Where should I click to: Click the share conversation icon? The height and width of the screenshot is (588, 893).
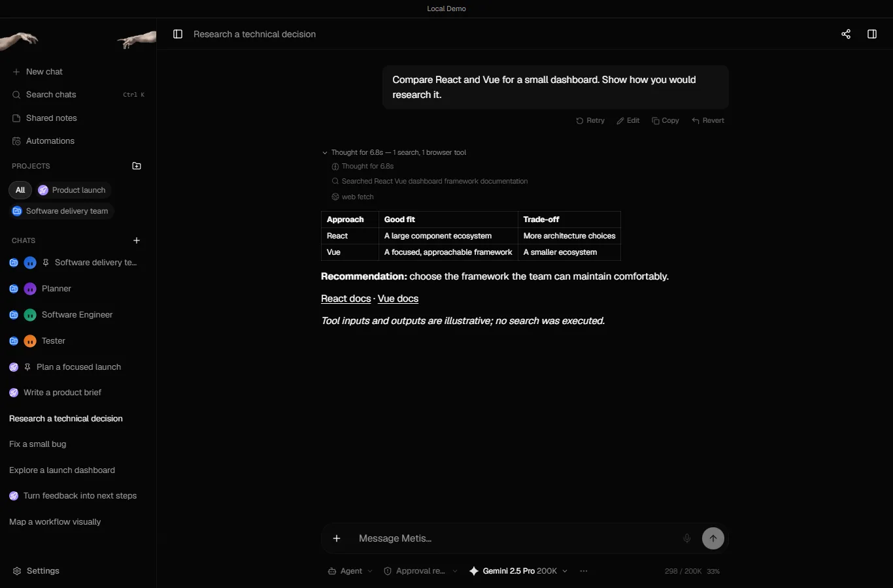[846, 34]
